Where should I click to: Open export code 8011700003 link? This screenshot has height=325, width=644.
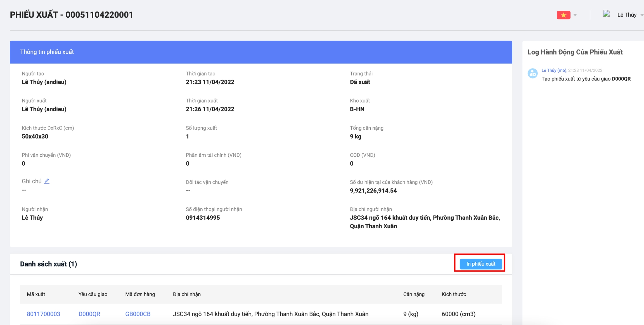(x=43, y=314)
